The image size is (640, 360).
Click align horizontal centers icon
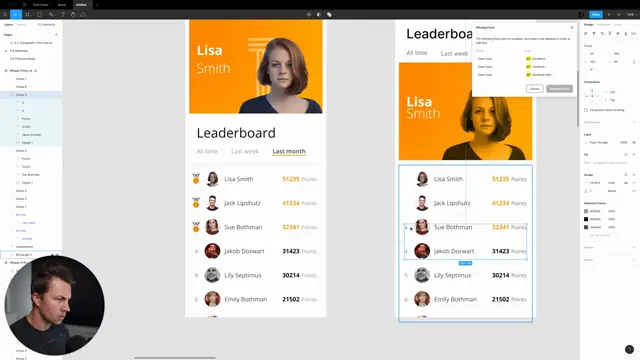coord(594,33)
